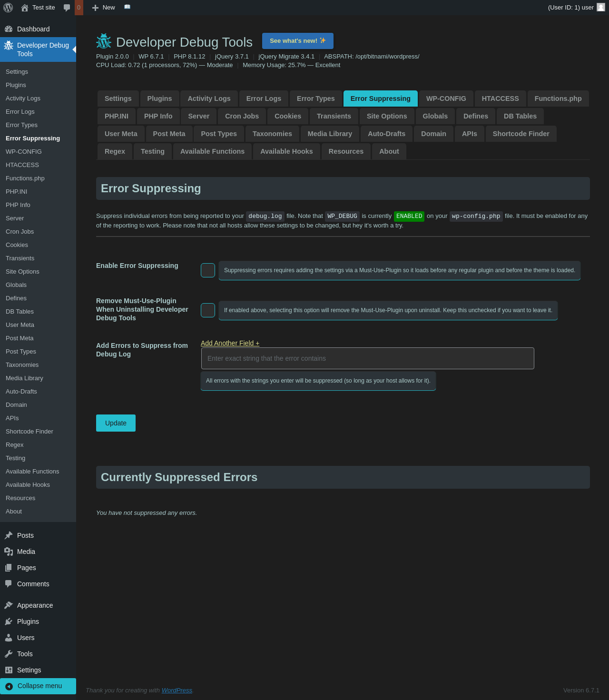The width and height of the screenshot is (609, 700).
Task: Focus the error string input field
Action: point(367,358)
